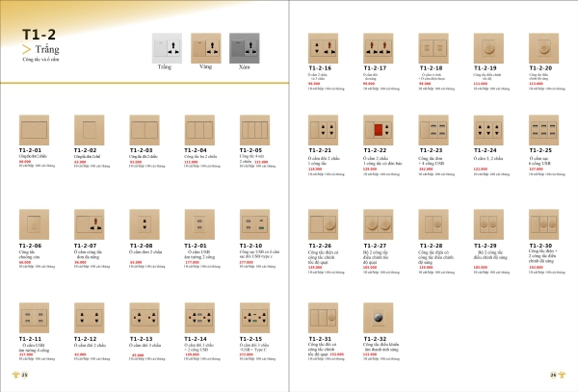Open the T1-2-13 three-pin double socket image
Screen dimensions: 578x392
(144, 318)
